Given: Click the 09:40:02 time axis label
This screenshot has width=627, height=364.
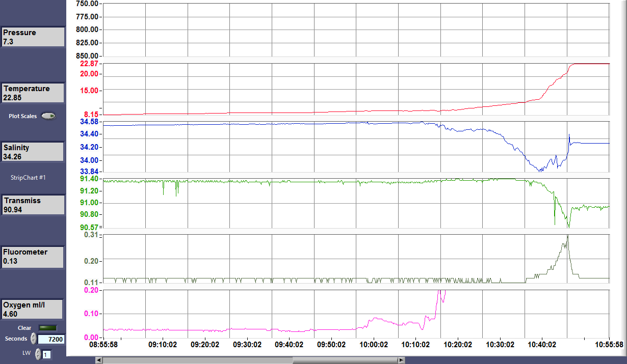Looking at the screenshot, I should click(x=290, y=345).
